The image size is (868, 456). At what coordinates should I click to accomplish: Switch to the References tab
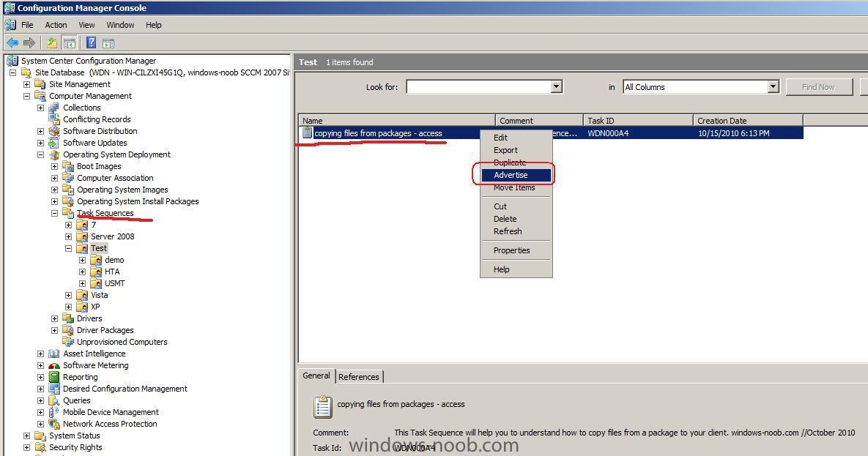(359, 377)
